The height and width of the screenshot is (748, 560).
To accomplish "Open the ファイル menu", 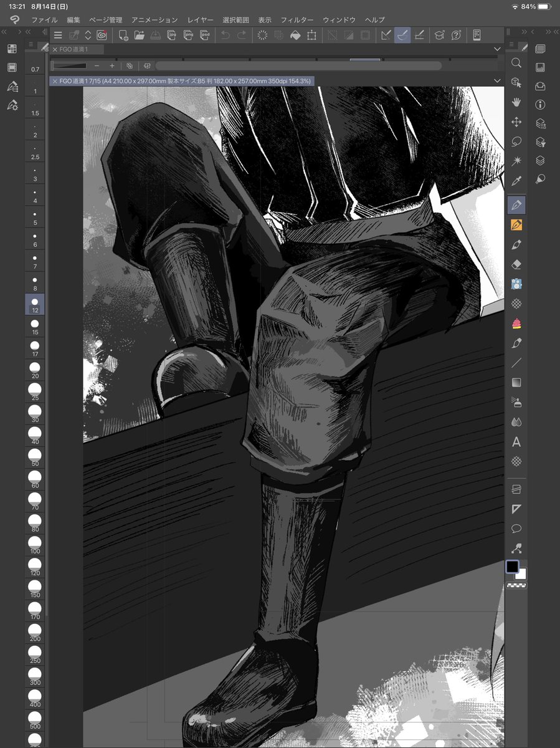I will 44,20.
